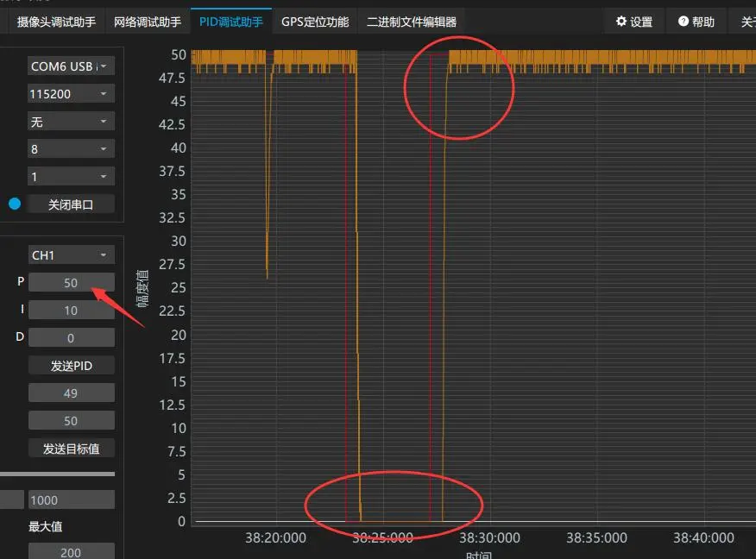The image size is (756, 559).
Task: Switch to the 网络调试助手 tab
Action: (x=148, y=22)
